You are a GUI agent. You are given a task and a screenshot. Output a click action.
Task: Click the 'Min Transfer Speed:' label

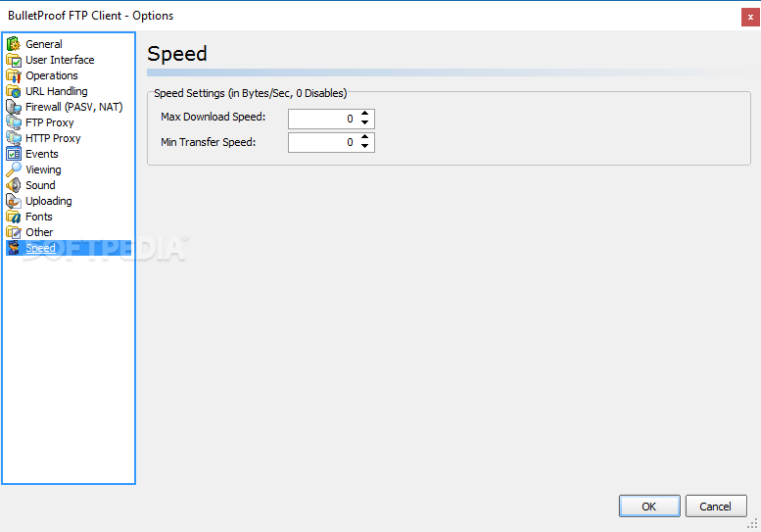pyautogui.click(x=209, y=142)
